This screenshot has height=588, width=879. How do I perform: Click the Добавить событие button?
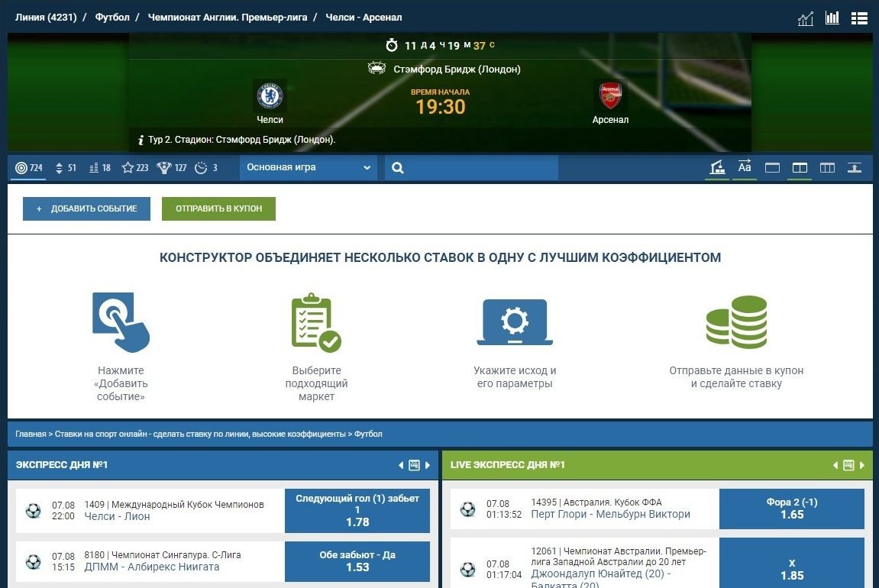[86, 208]
